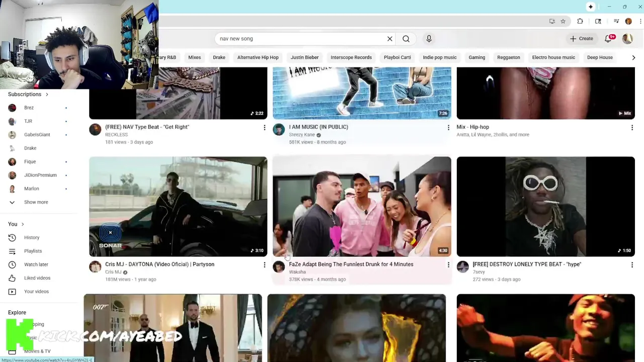Open the notifications bell
This screenshot has width=644, height=362.
pos(609,38)
